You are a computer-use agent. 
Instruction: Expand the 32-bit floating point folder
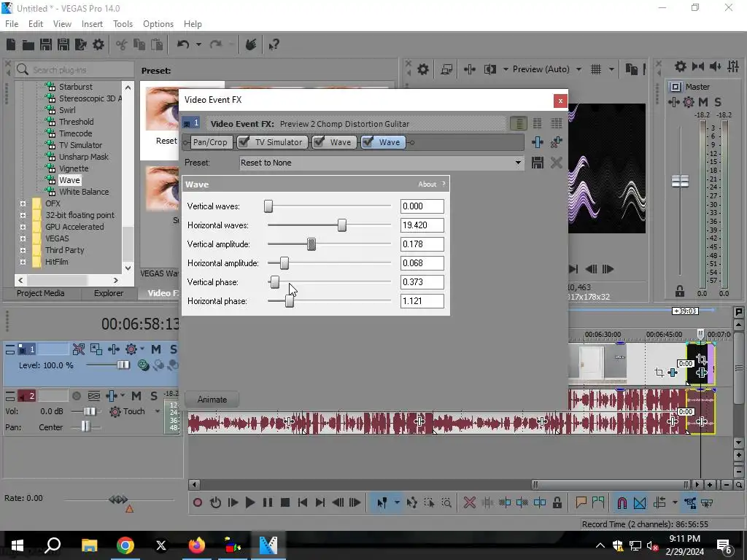pos(23,215)
